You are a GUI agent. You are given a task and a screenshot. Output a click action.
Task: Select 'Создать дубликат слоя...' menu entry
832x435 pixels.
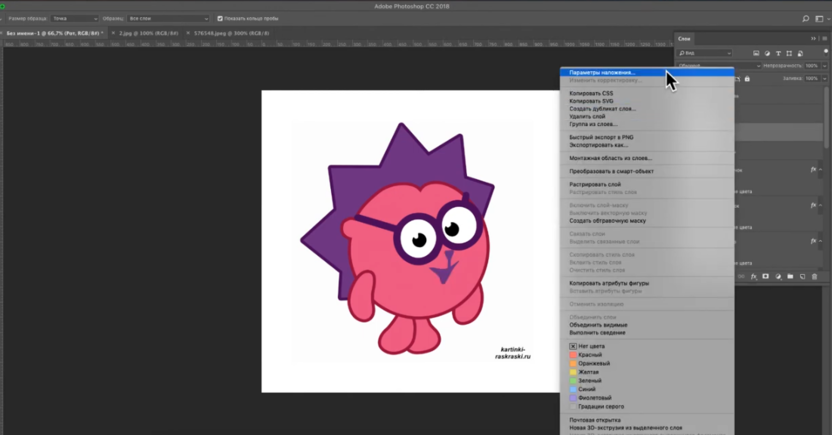click(x=602, y=108)
